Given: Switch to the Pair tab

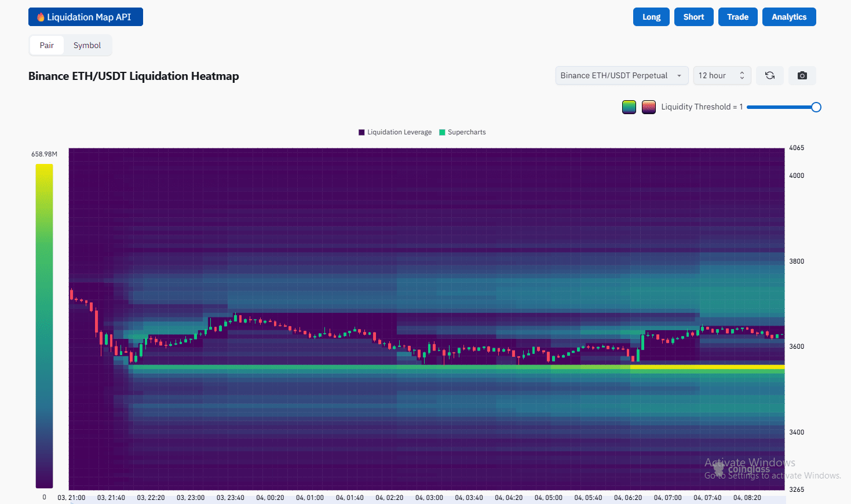Looking at the screenshot, I should coord(46,45).
